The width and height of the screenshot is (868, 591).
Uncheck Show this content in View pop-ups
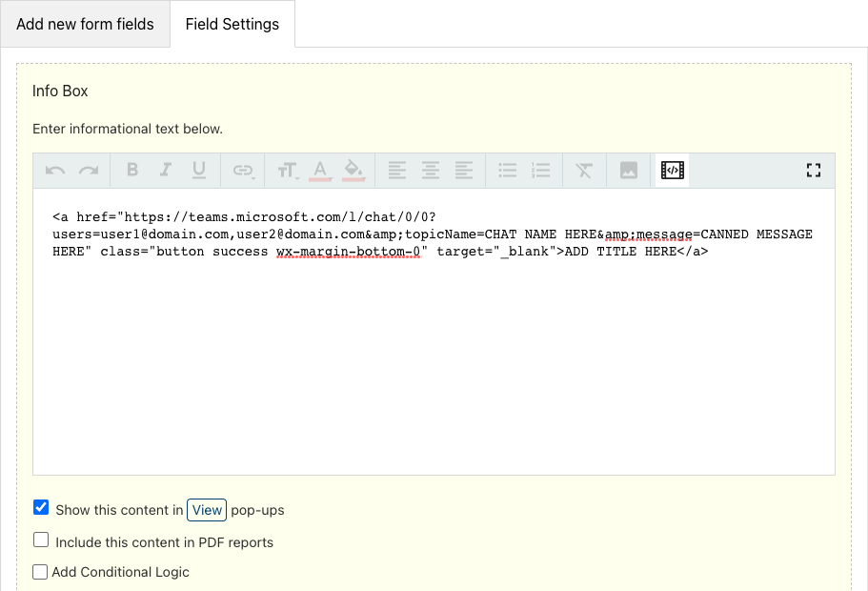[41, 507]
